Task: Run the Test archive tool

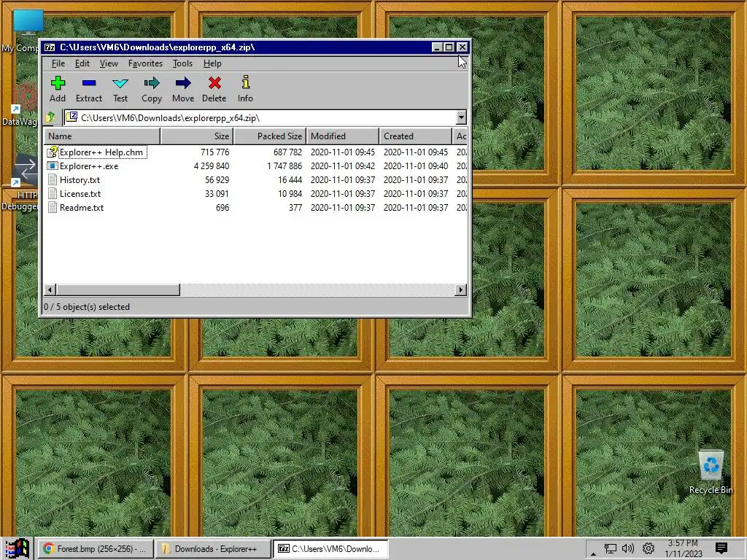Action: coord(120,83)
